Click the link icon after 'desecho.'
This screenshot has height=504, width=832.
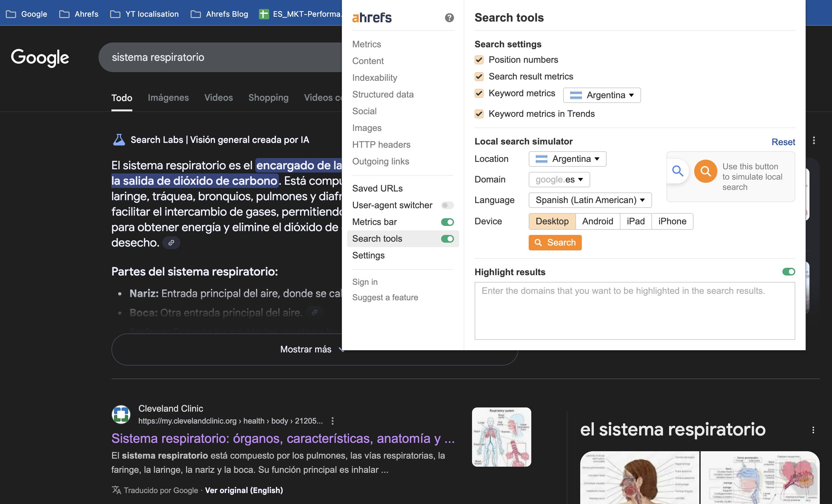point(171,243)
